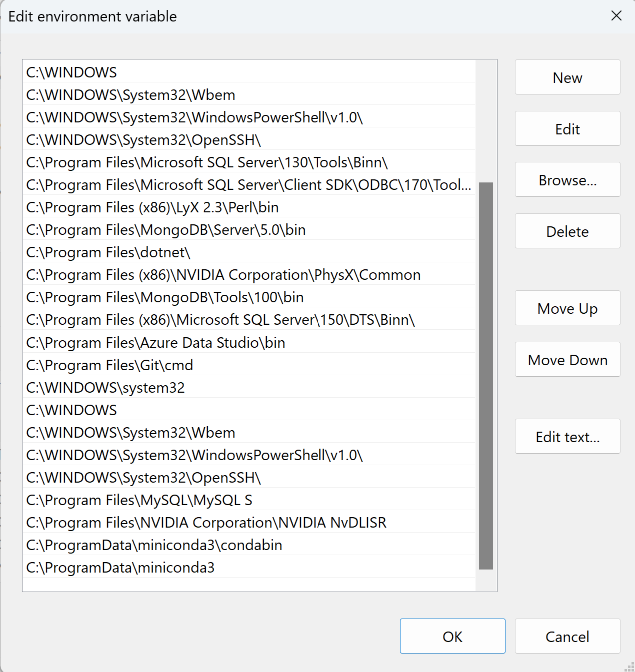This screenshot has height=672, width=635.
Task: Select the NVIDIA NvDLISR path entry
Action: click(206, 523)
